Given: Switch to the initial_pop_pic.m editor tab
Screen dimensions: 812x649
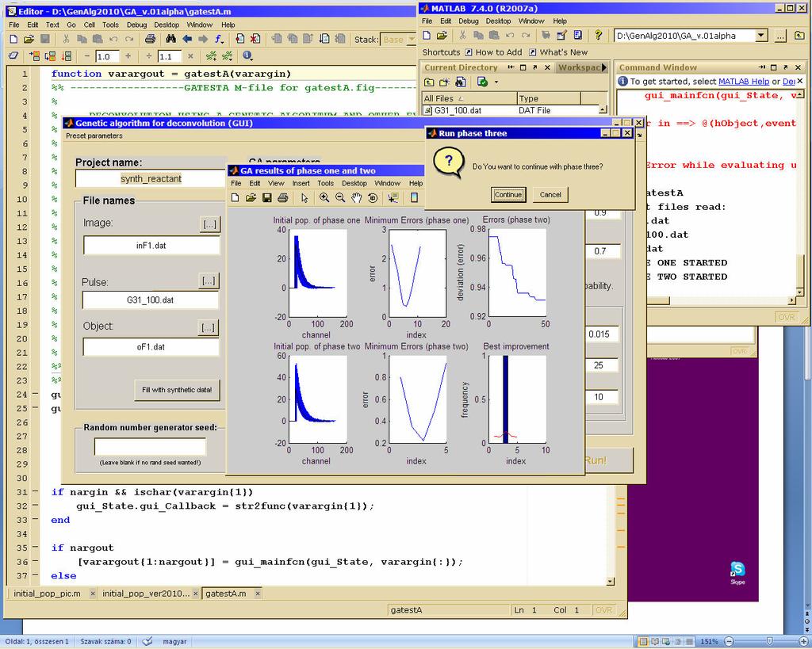Looking at the screenshot, I should pos(47,593).
